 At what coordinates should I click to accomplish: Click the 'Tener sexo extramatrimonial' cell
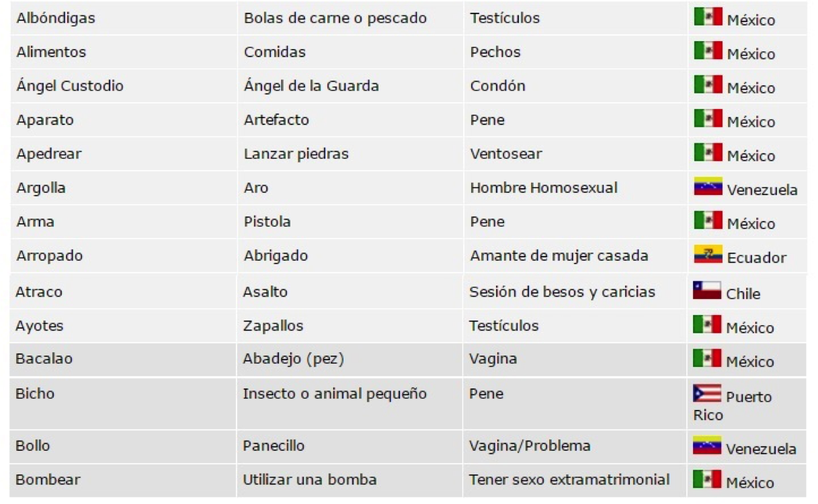(x=569, y=480)
